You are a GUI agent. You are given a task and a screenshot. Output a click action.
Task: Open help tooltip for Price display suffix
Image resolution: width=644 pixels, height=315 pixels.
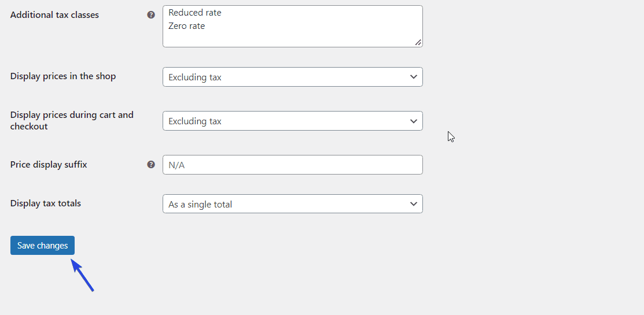click(x=151, y=165)
